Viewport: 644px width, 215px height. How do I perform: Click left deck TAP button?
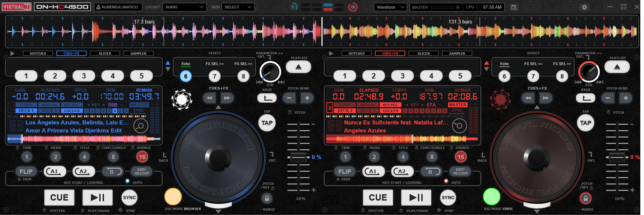267,123
